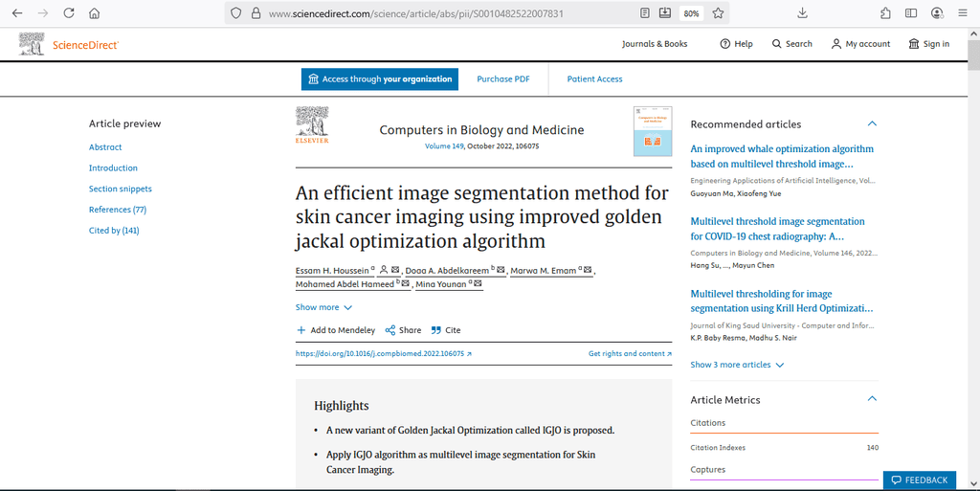This screenshot has width=980, height=491.
Task: Bookmark this page with star icon
Action: coord(718,13)
